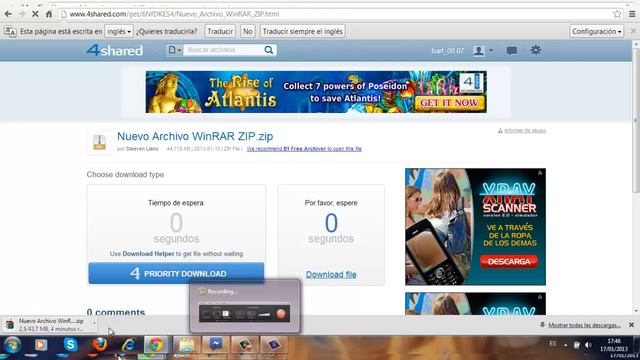Click the bart_00.07 username
Image resolution: width=640 pixels, height=360 pixels.
447,51
